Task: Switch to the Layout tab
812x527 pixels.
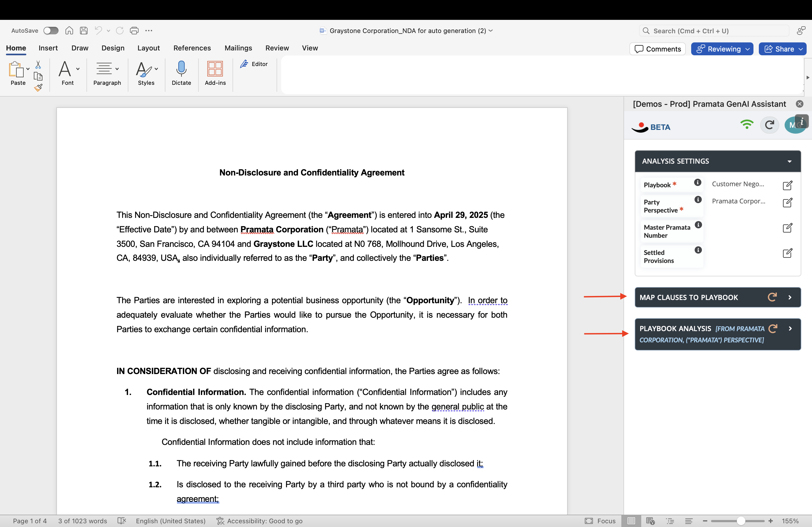Action: tap(148, 48)
